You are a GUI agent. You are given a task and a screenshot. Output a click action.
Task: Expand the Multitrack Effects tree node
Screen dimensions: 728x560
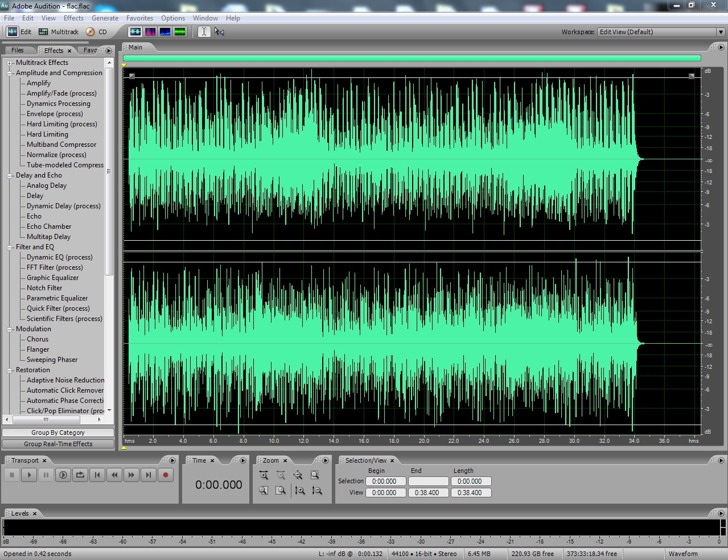coord(10,63)
